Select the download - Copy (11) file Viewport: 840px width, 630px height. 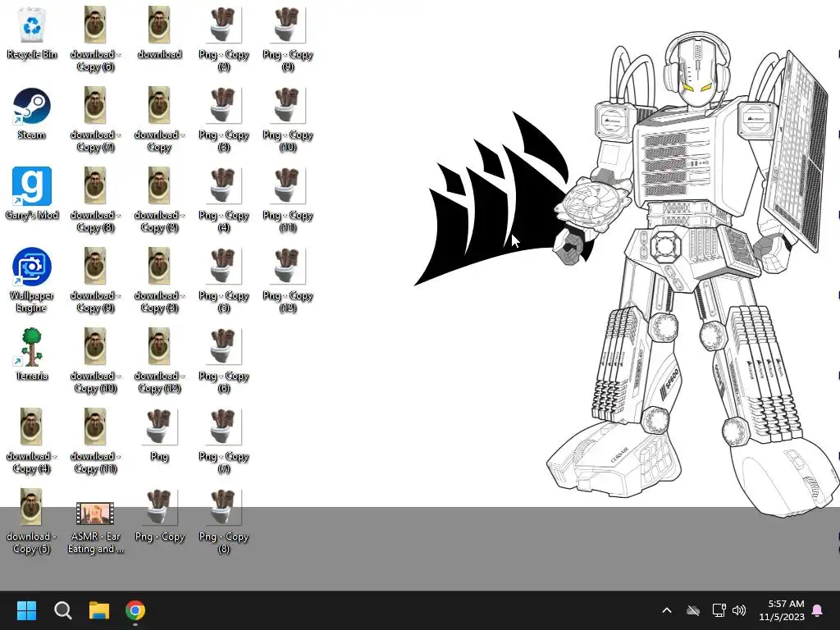(95, 441)
